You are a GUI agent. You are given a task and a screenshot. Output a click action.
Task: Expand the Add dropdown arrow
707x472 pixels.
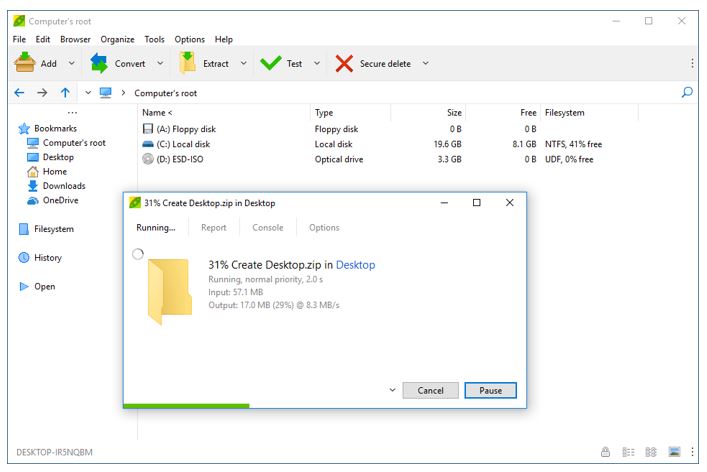pos(71,63)
